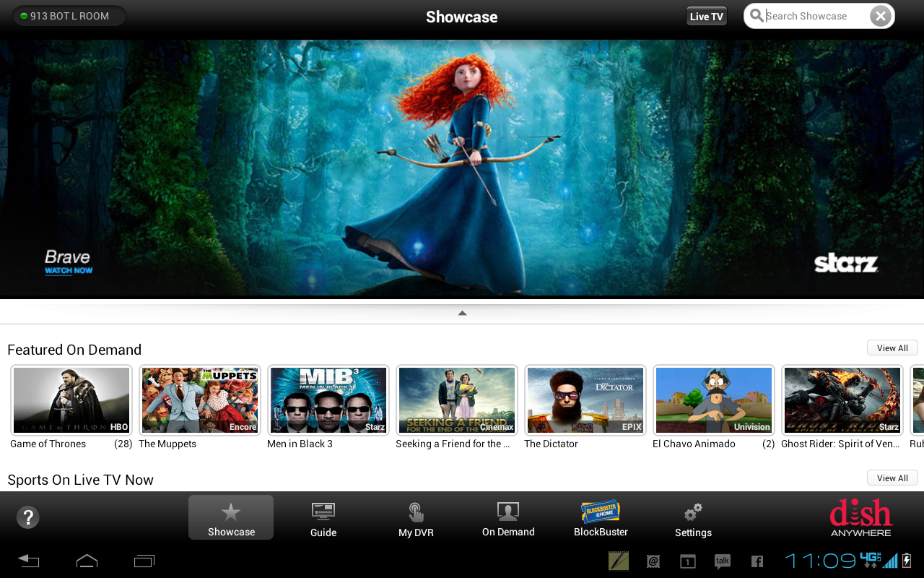Clear the Search Showcase field
This screenshot has height=578, width=924.
pos(879,15)
